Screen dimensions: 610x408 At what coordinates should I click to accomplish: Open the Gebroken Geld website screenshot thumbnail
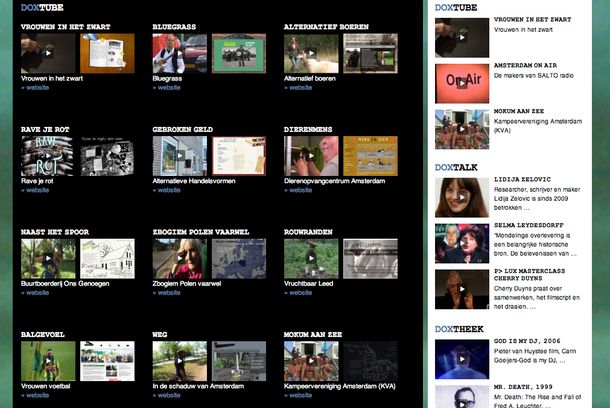239,156
